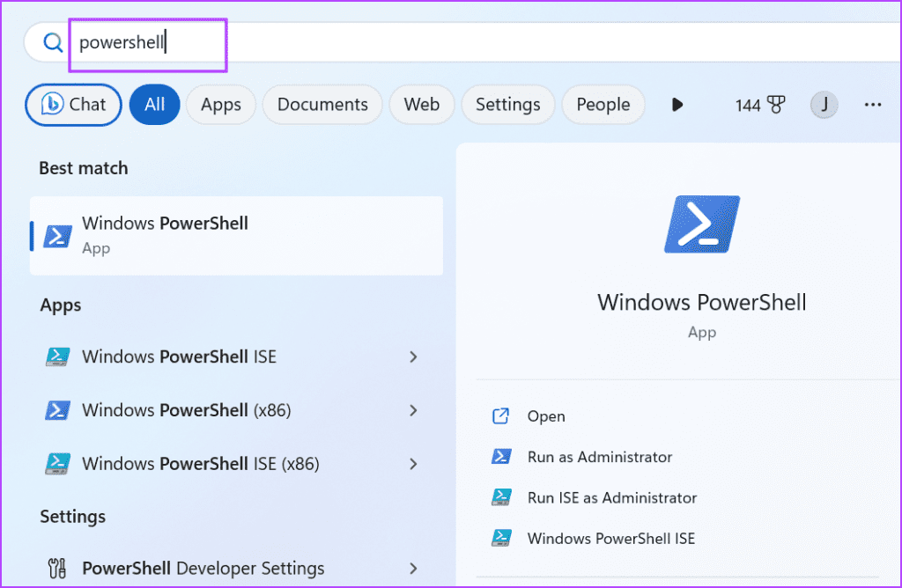Screen dimensions: 902x588
Task: Open Windows PowerShell ISE app result
Action: point(236,357)
